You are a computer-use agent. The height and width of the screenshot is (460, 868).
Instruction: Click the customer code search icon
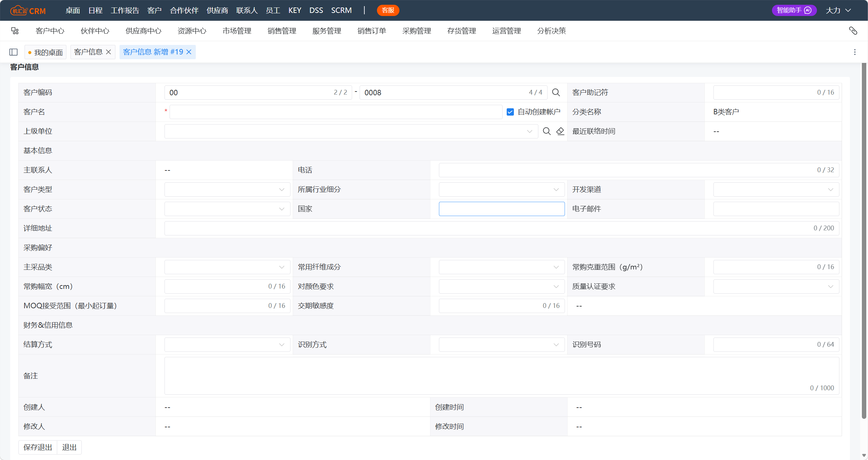[556, 93]
